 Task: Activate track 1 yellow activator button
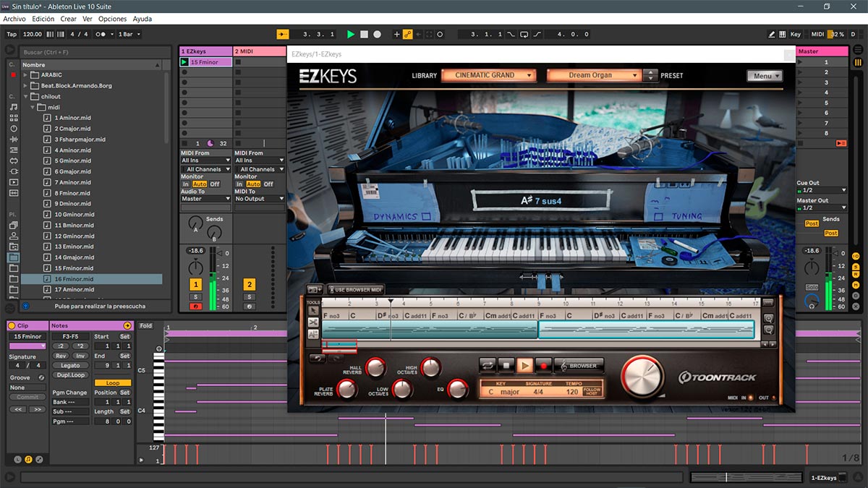[195, 285]
